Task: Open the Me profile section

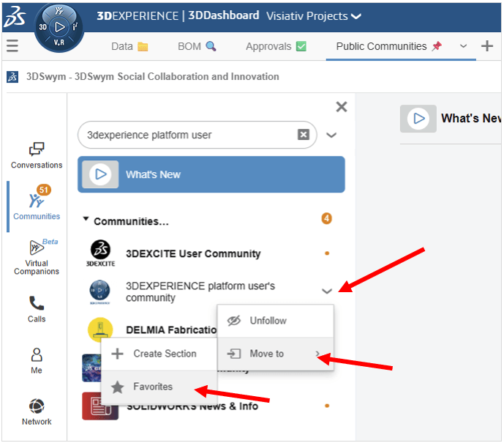Action: 37,360
